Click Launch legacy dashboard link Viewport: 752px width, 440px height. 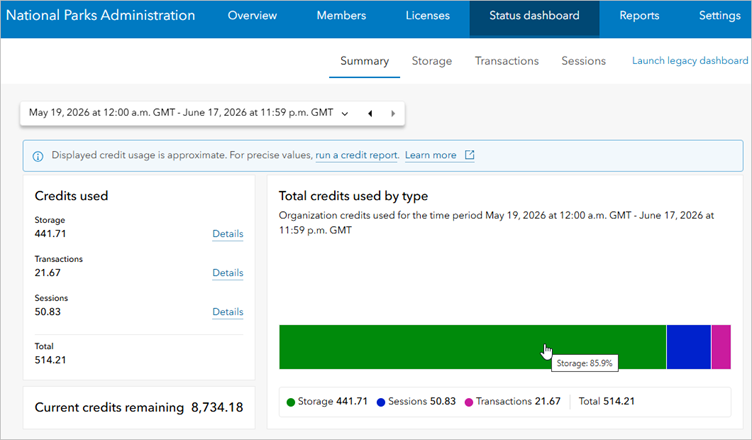690,60
